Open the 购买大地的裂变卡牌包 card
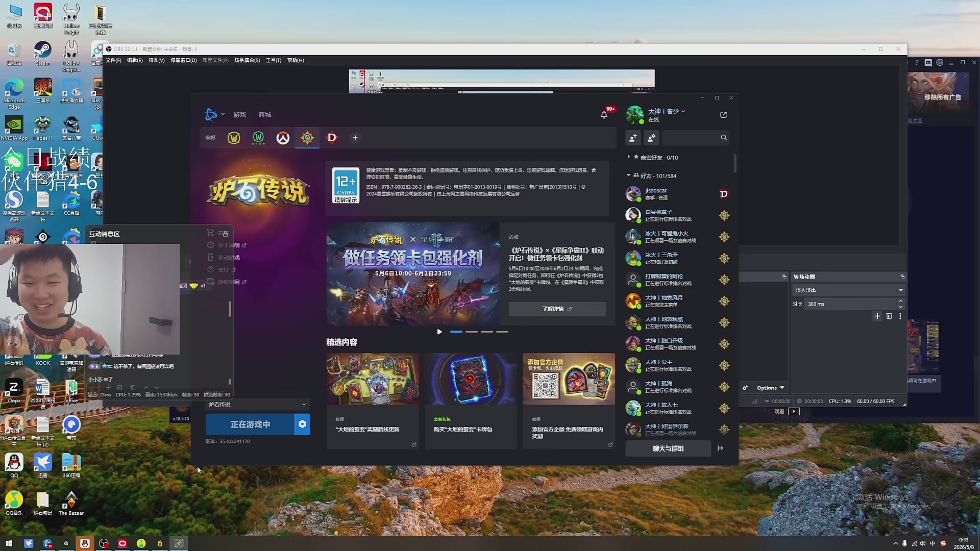Image resolution: width=980 pixels, height=551 pixels. coord(471,401)
